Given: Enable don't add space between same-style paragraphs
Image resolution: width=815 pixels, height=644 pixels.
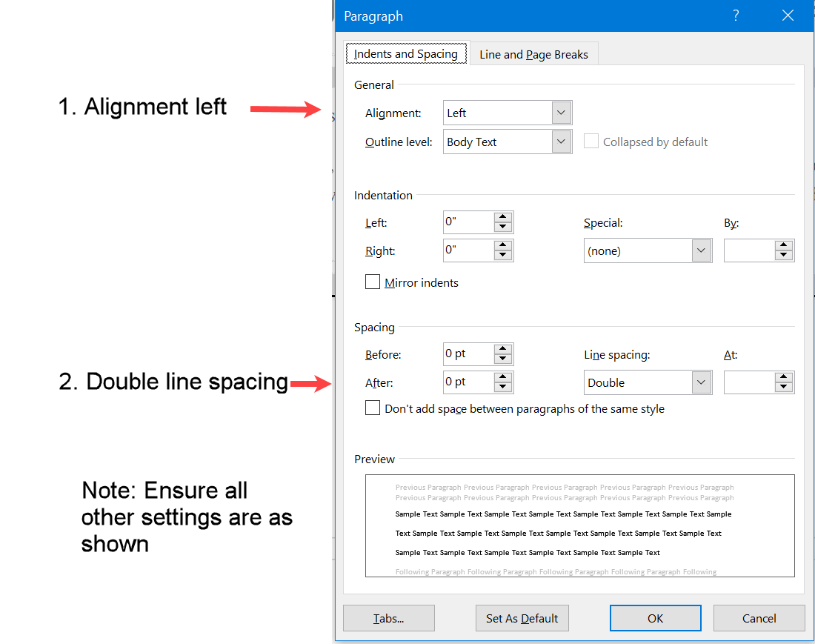Looking at the screenshot, I should coord(373,408).
